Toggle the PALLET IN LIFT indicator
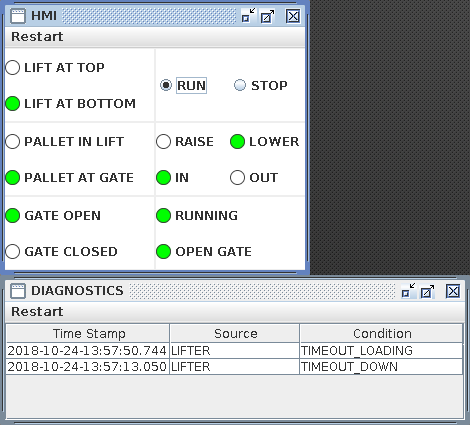 point(65,142)
